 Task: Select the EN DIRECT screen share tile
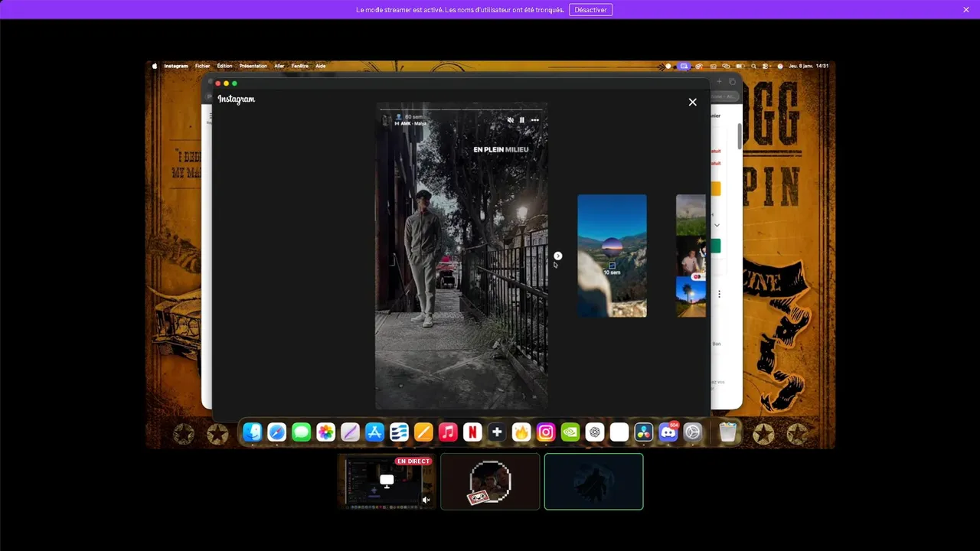pos(387,481)
